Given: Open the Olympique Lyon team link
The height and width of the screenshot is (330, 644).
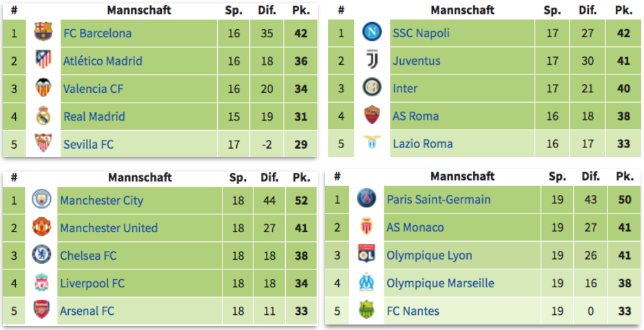Looking at the screenshot, I should coord(429,256).
